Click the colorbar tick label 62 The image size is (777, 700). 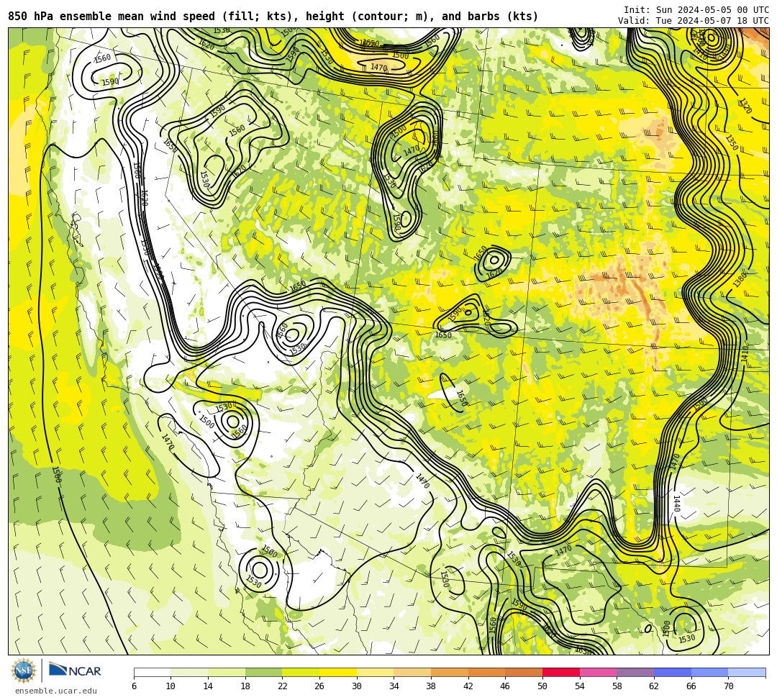click(654, 686)
